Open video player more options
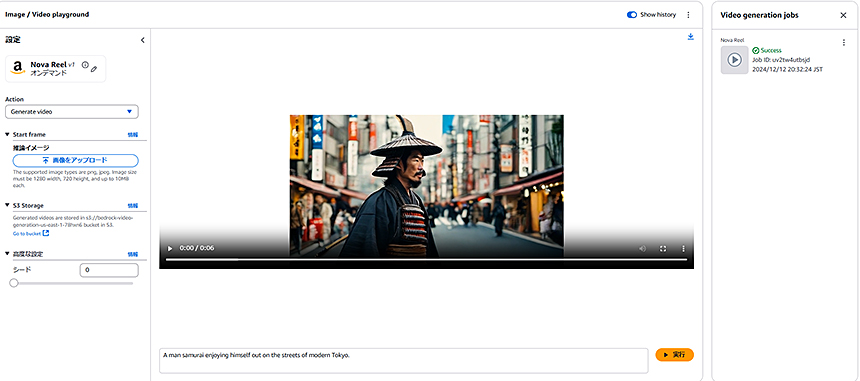The image size is (860, 381). coord(683,248)
